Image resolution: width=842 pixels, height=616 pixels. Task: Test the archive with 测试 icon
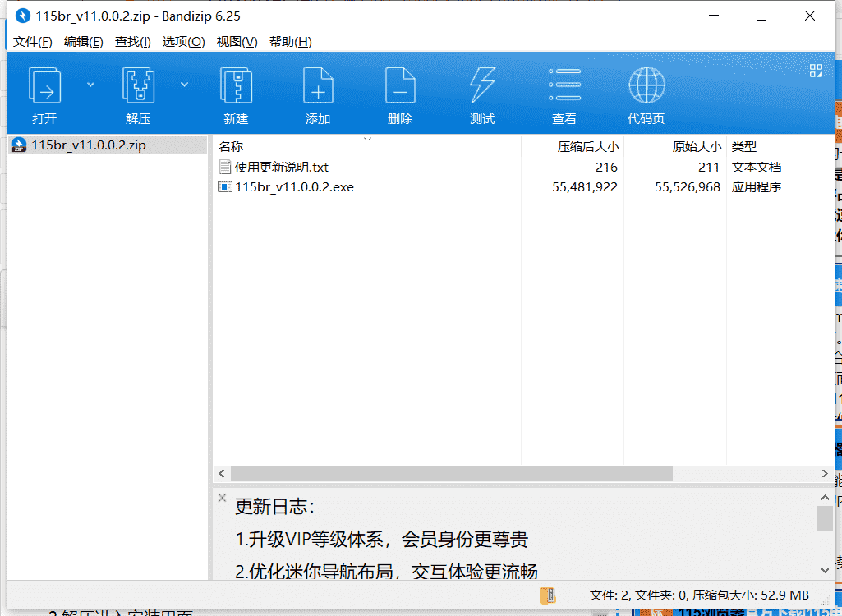point(482,95)
